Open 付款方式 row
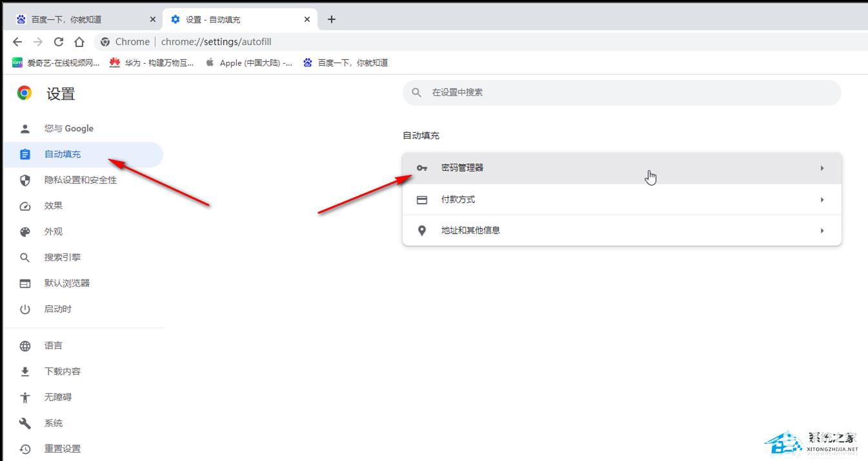Image resolution: width=868 pixels, height=461 pixels. pyautogui.click(x=622, y=200)
